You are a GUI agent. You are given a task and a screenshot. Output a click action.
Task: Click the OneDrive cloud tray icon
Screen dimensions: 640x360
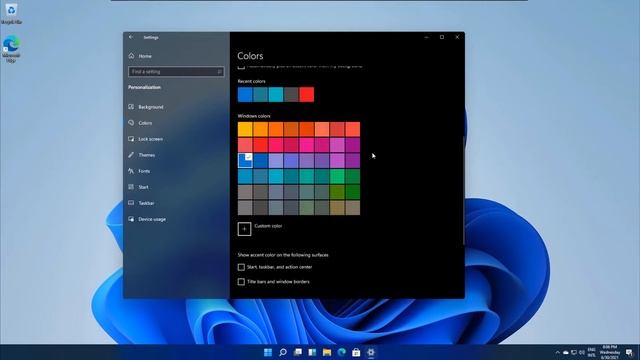click(x=566, y=353)
